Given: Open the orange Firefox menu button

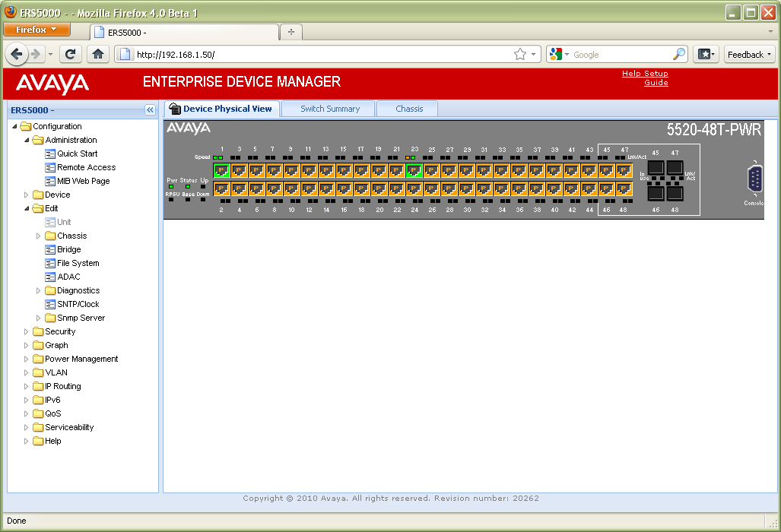Looking at the screenshot, I should (36, 30).
